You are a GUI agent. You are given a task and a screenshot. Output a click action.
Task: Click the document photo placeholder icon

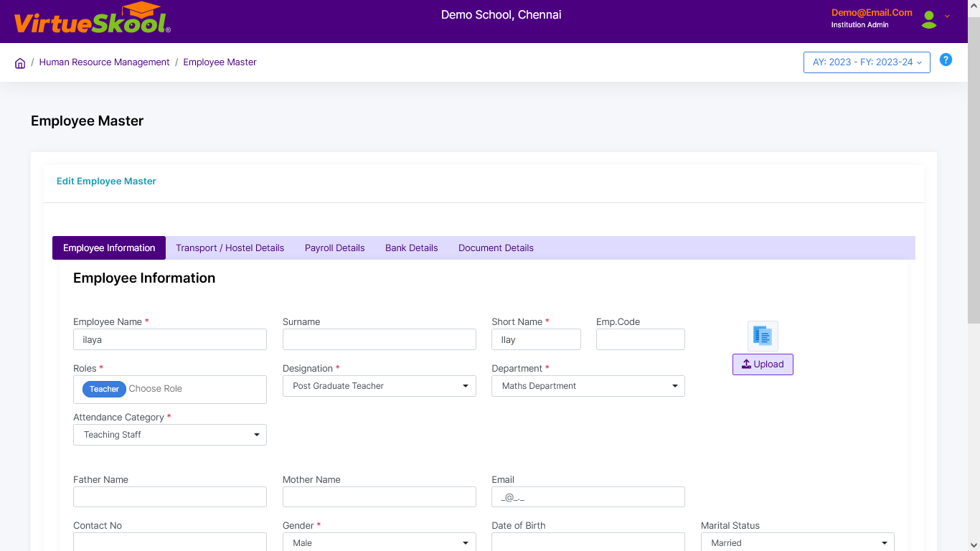pyautogui.click(x=763, y=336)
